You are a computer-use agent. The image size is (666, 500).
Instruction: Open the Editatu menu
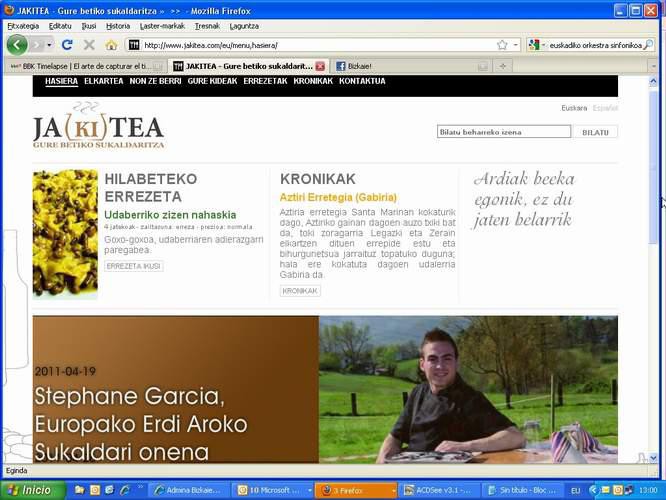(60, 26)
